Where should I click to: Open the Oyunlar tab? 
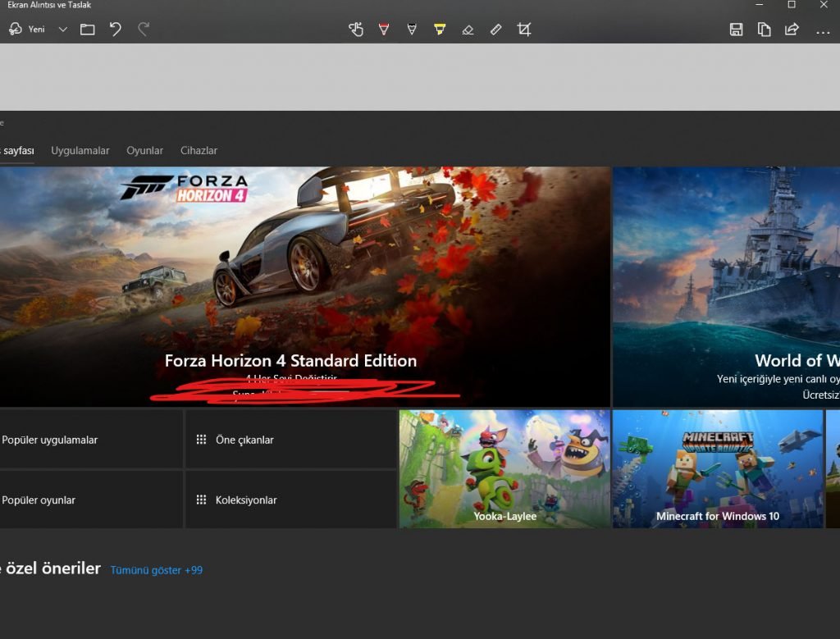coord(144,151)
